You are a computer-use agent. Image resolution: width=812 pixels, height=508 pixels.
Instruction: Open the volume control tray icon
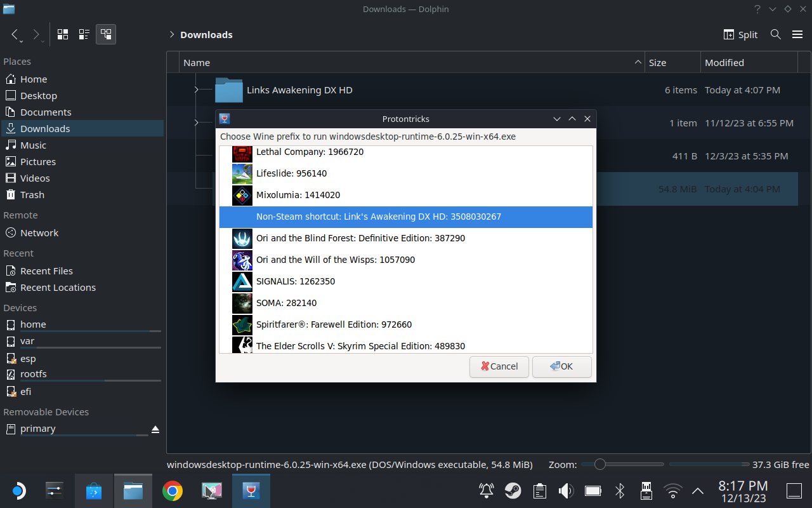[566, 491]
